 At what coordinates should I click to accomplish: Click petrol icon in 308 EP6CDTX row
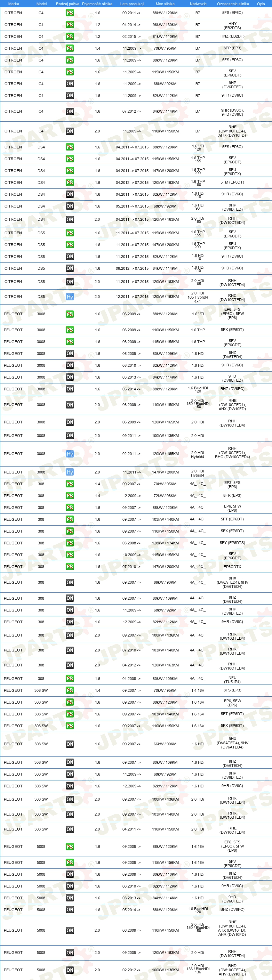pos(70,566)
